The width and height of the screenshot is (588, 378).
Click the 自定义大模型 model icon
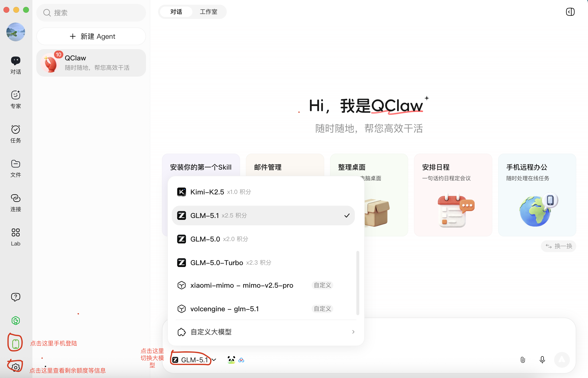pyautogui.click(x=182, y=332)
